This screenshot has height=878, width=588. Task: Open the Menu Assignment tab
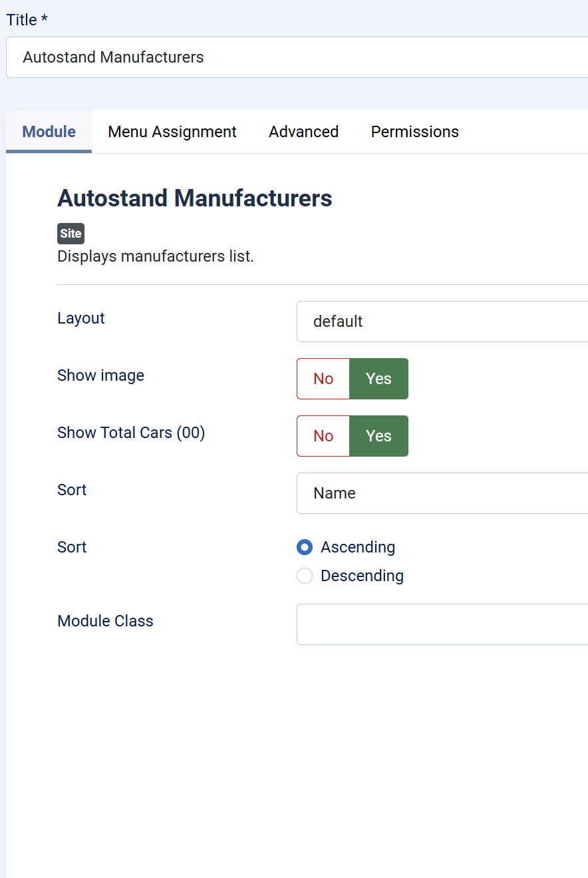172,132
